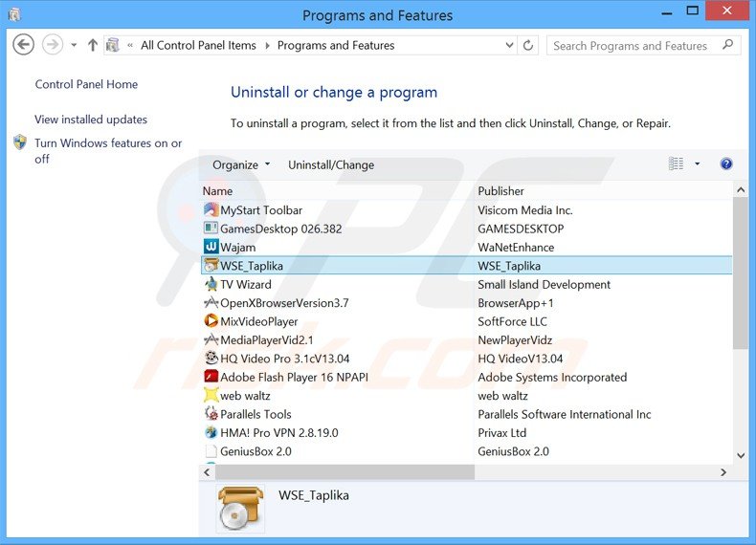
Task: Open the view options dropdown arrow
Action: point(698,163)
